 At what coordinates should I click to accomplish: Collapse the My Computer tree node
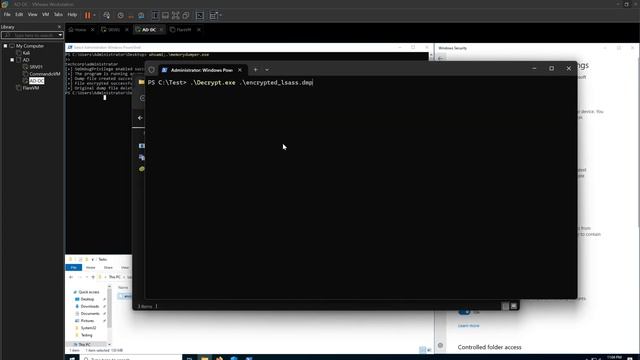(5, 46)
